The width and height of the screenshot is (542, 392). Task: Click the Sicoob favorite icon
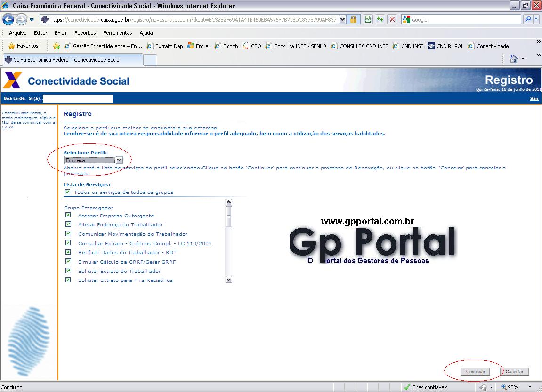[x=218, y=46]
